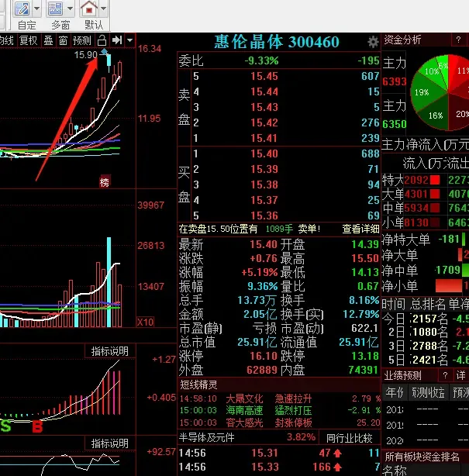Click 查看详细 link in sell order notice

tap(360, 229)
